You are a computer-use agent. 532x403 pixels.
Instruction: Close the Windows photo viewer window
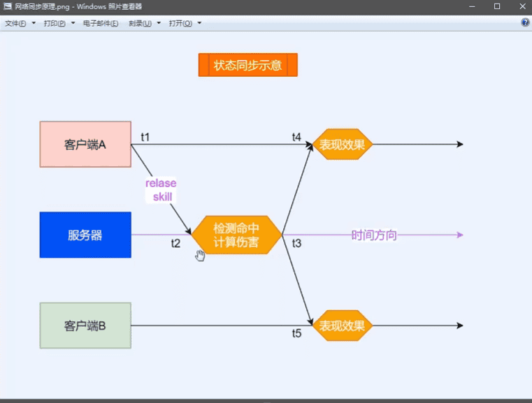pos(521,6)
